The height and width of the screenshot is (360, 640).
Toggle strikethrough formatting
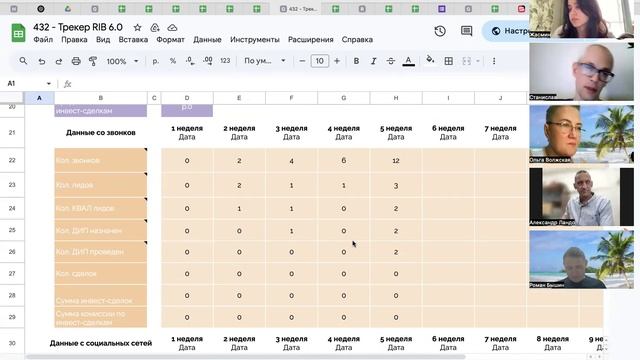pyautogui.click(x=391, y=61)
